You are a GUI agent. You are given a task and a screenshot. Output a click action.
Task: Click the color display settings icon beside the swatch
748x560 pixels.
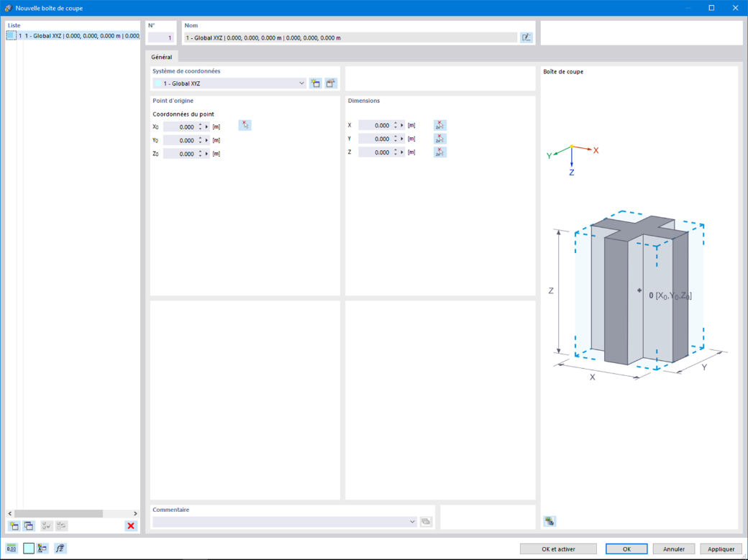pos(42,548)
